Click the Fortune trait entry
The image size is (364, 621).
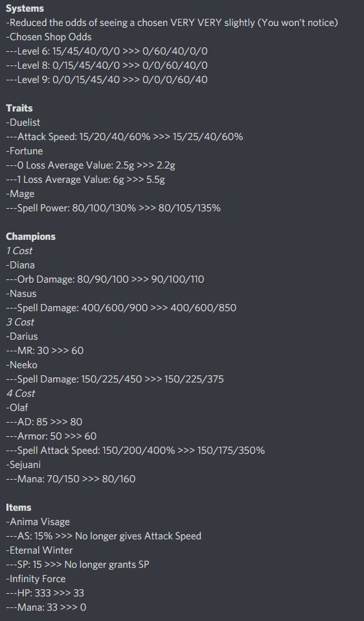point(25,151)
